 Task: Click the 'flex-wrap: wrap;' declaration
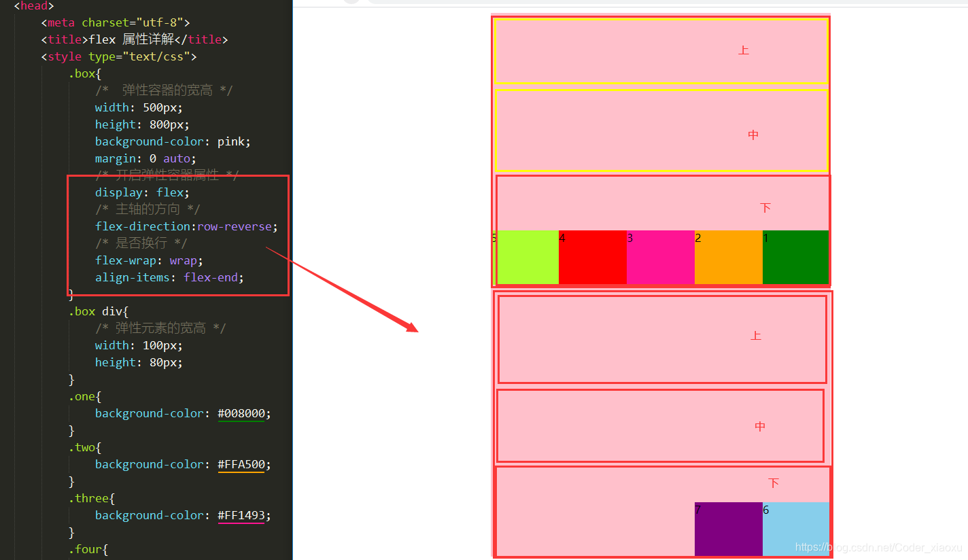click(150, 260)
